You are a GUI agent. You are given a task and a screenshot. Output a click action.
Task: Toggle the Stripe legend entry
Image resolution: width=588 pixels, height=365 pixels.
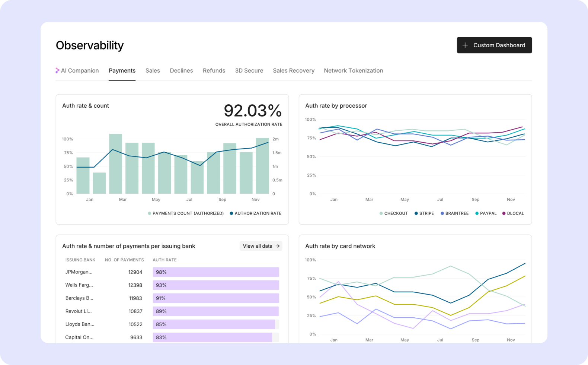[424, 213]
